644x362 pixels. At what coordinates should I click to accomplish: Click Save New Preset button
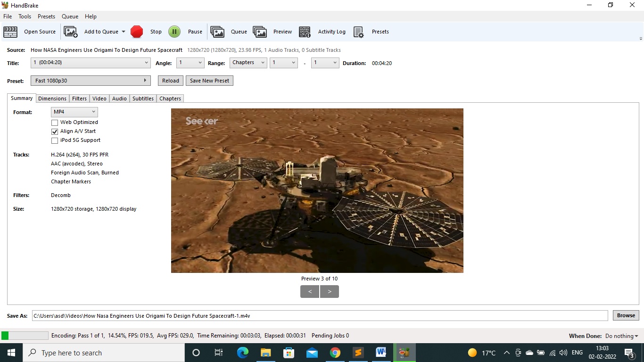209,81
